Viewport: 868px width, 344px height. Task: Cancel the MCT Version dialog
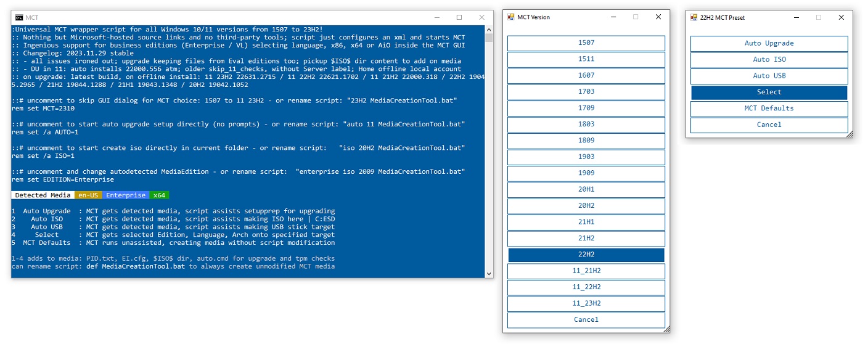pyautogui.click(x=586, y=320)
